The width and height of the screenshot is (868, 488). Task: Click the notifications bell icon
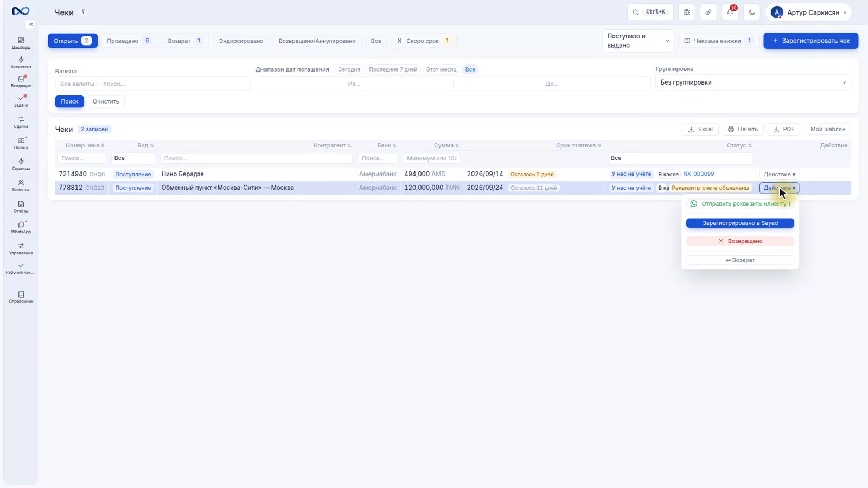tap(730, 12)
